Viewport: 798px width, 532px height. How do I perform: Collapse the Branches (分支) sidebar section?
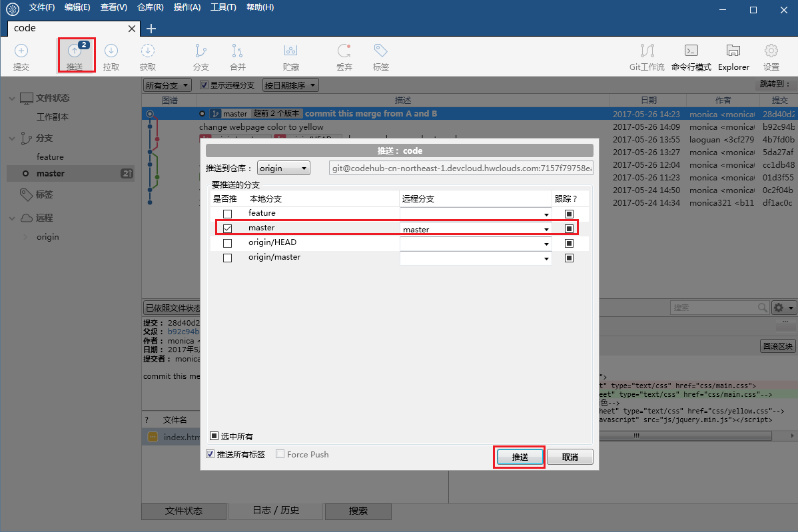pos(12,138)
